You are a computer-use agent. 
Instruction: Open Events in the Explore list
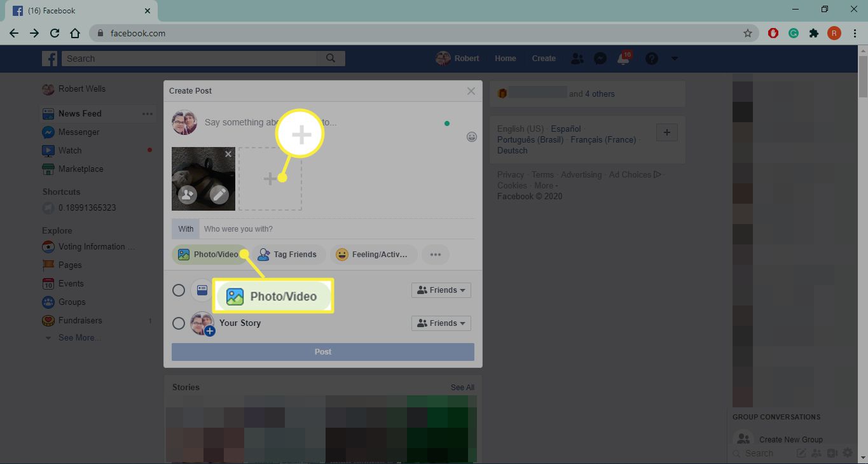(x=63, y=284)
